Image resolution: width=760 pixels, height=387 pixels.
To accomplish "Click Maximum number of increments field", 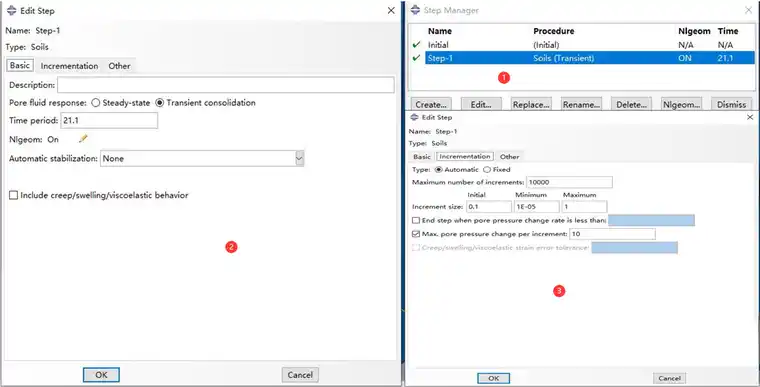I will (570, 182).
